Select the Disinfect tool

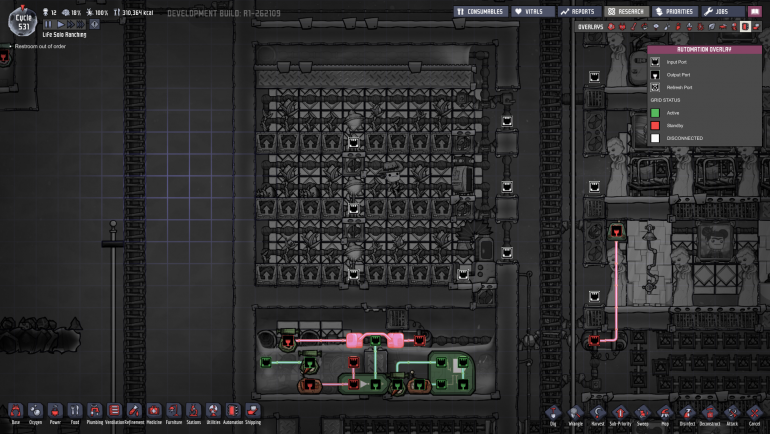point(687,415)
